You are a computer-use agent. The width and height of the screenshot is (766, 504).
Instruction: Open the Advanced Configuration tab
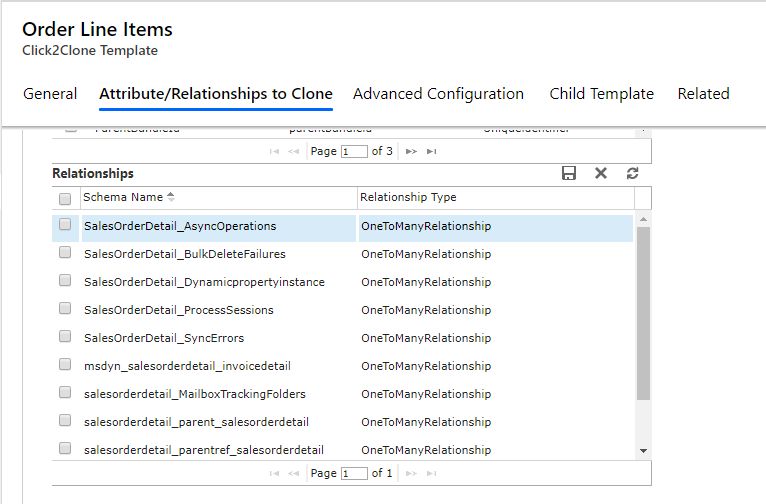point(438,94)
